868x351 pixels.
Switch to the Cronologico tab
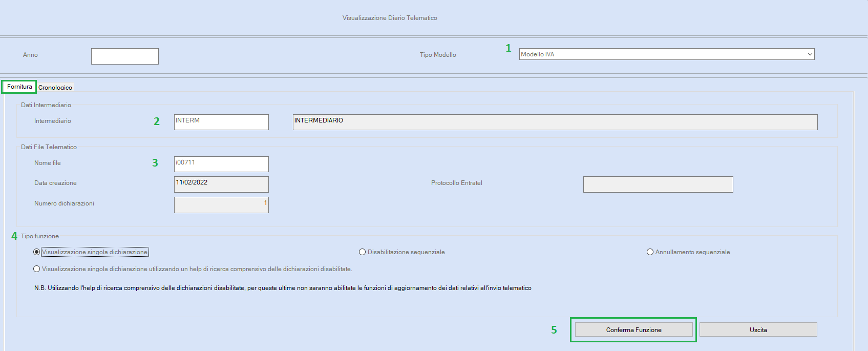click(55, 87)
